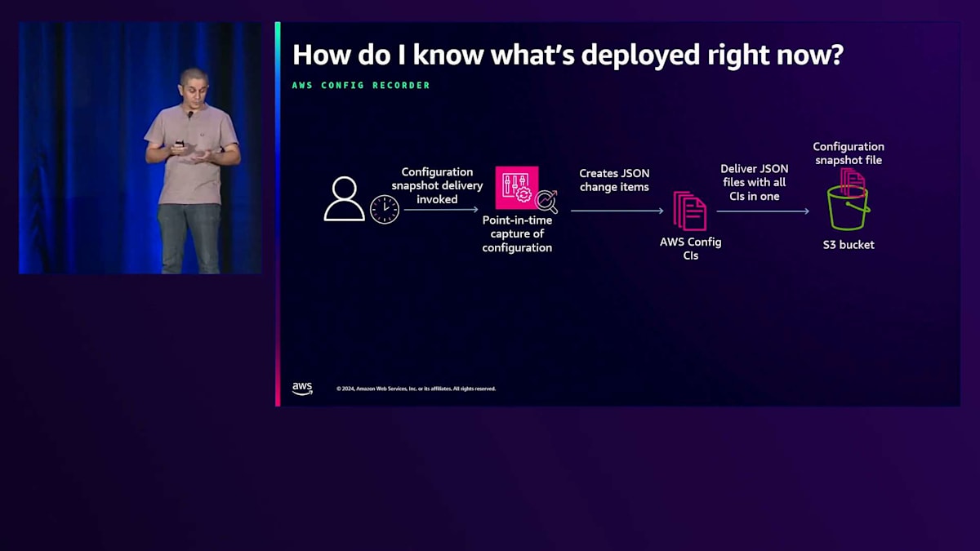Click the AWS logo on the slide
Screen dimensions: 980x551
pyautogui.click(x=302, y=389)
